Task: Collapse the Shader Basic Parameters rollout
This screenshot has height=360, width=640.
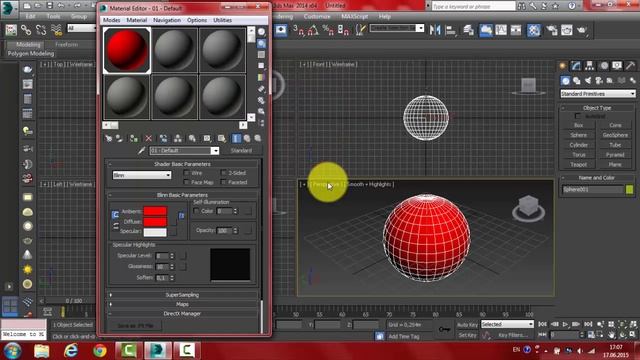Action: [182, 164]
